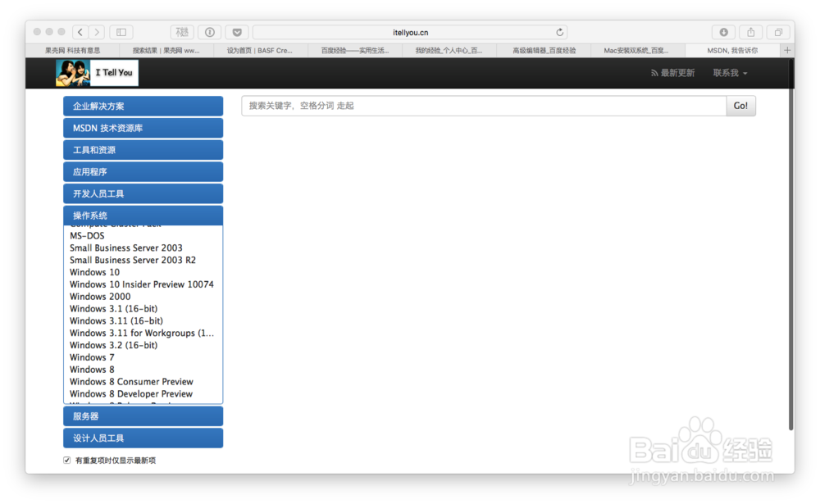
Task: Click the reload icon in address bar
Action: [559, 33]
